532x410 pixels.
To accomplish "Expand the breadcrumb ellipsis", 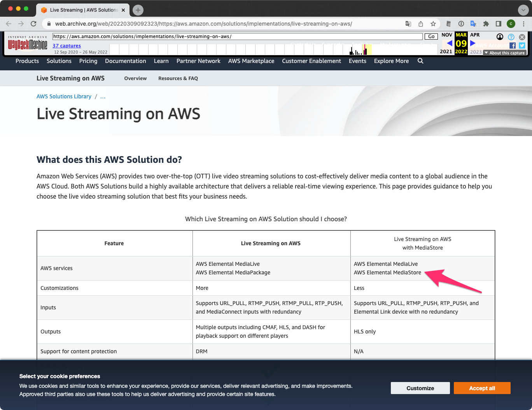I will pyautogui.click(x=103, y=96).
